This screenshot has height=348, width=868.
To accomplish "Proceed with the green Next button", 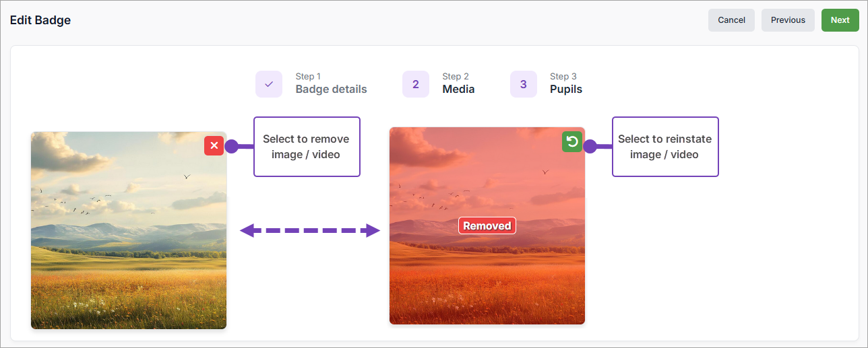I will [x=840, y=20].
